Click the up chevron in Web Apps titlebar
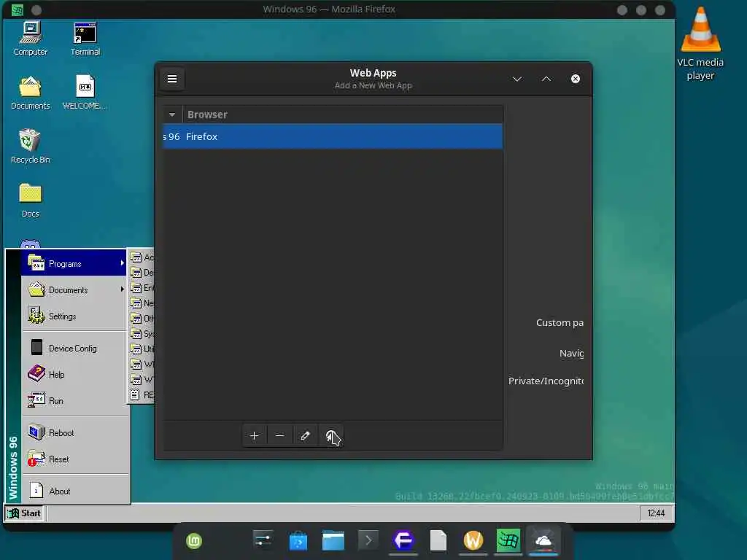The width and height of the screenshot is (747, 560). [546, 79]
